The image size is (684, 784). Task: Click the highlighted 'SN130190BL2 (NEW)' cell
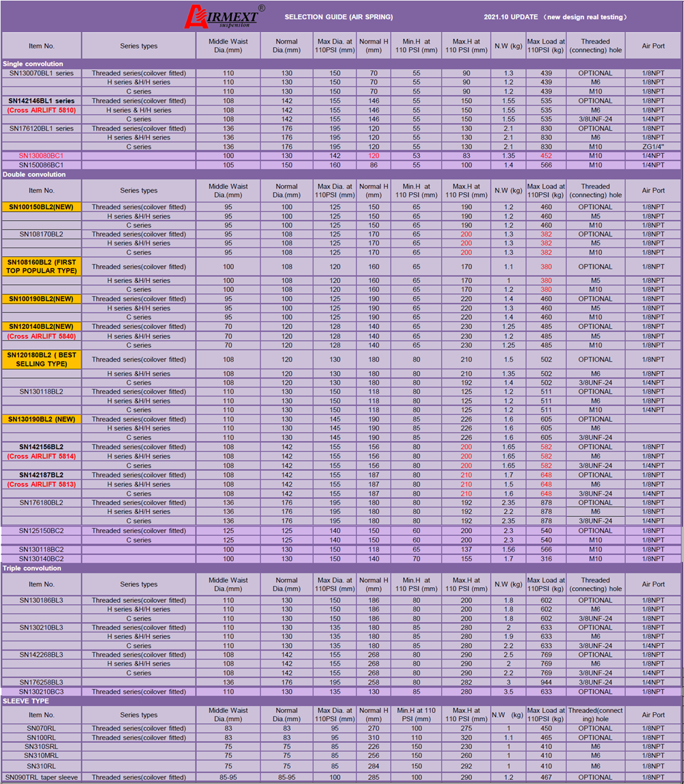pyautogui.click(x=42, y=420)
